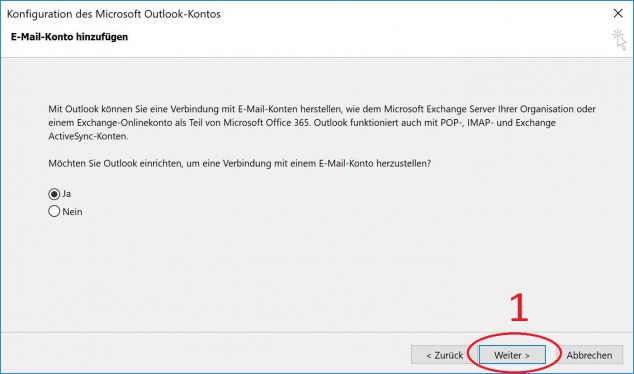634x374 pixels.
Task: Click the red number 1 annotation
Action: click(519, 307)
